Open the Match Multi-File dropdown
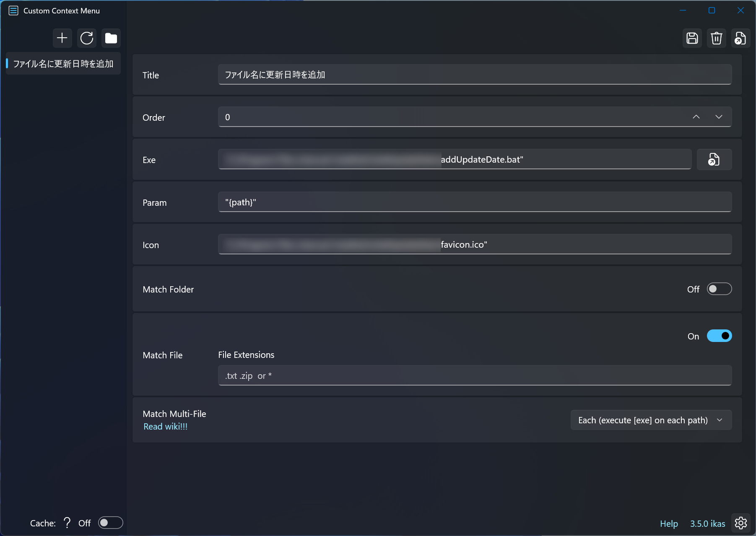The width and height of the screenshot is (756, 536). coord(650,420)
